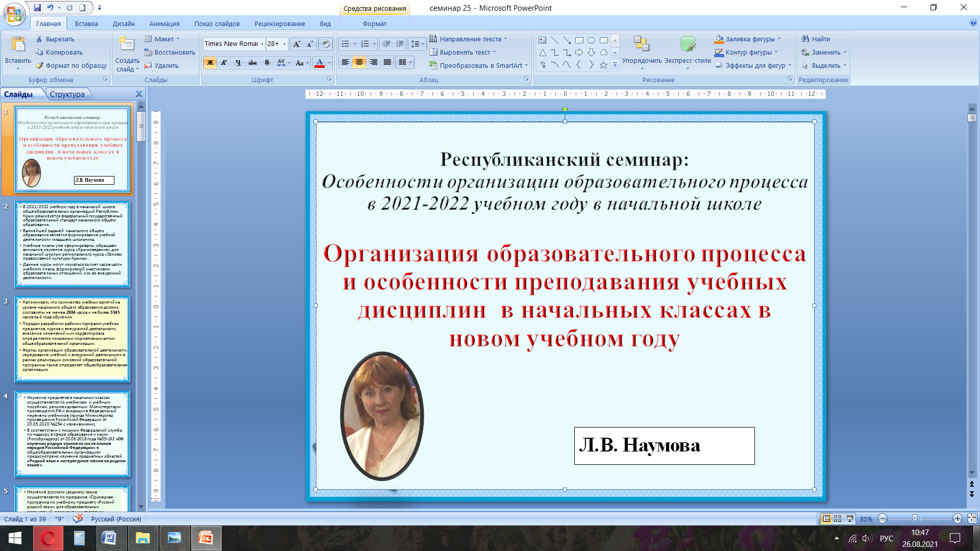Justify the text alignment

[x=387, y=62]
